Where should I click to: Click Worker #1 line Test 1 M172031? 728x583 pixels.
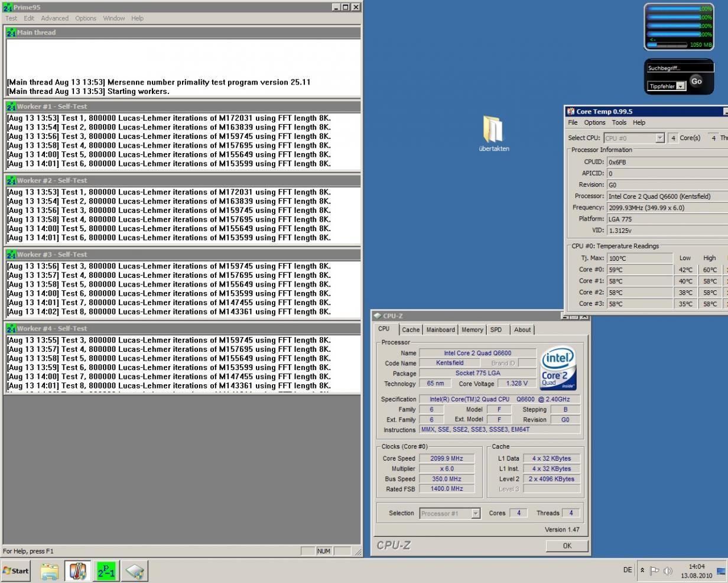[x=169, y=118]
